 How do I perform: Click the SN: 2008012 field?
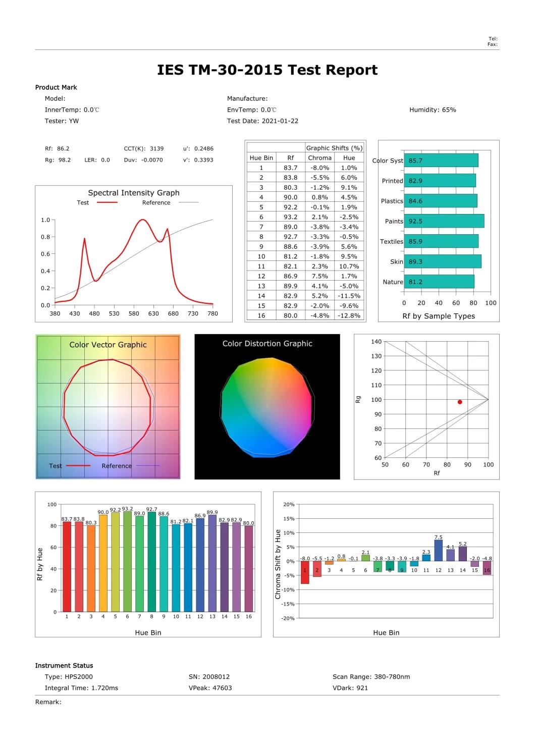click(209, 677)
